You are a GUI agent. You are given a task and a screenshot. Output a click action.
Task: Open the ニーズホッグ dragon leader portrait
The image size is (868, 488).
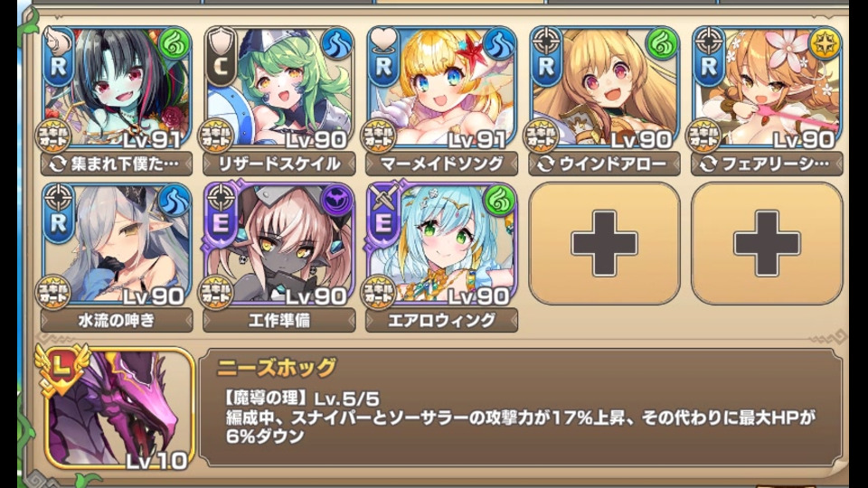[119, 408]
